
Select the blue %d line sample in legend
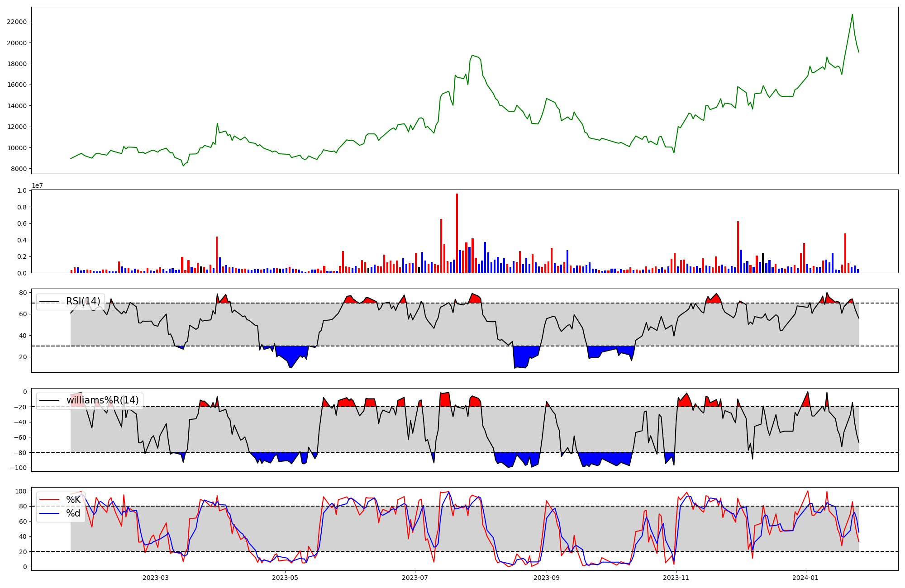(49, 513)
